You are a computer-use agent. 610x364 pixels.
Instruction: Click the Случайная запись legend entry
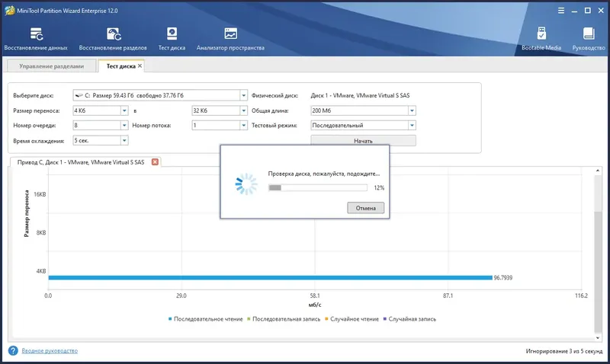coord(409,319)
